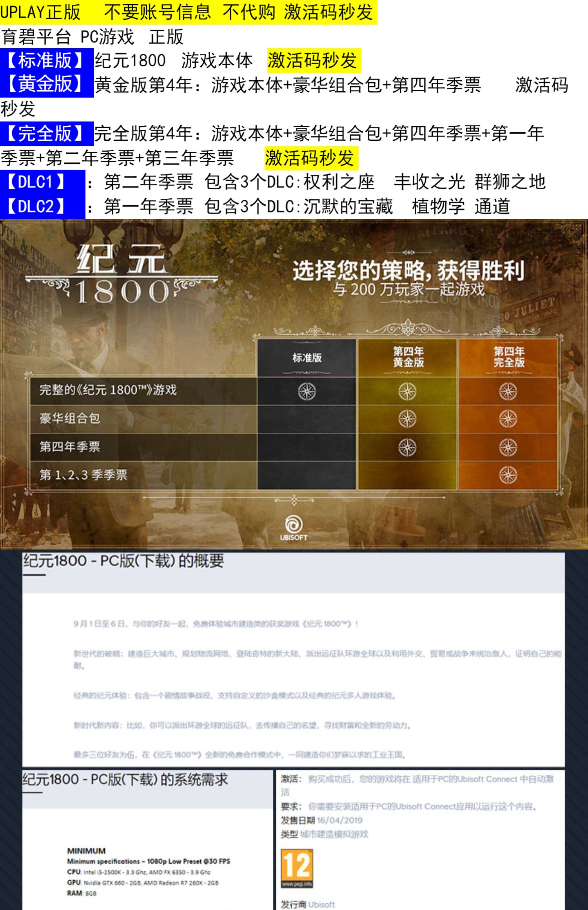Click the UPLAY正版 yellow headline banner
The image size is (588, 910).
click(x=188, y=12)
